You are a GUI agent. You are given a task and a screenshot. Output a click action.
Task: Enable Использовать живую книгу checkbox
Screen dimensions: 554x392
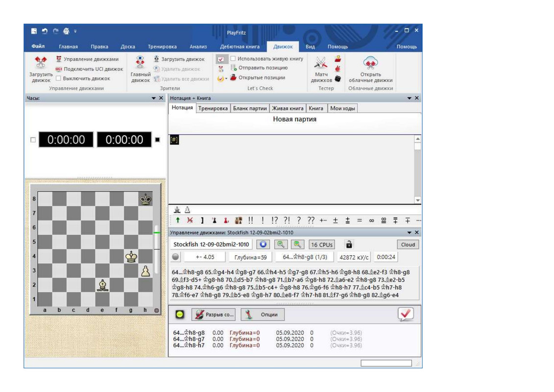(233, 58)
